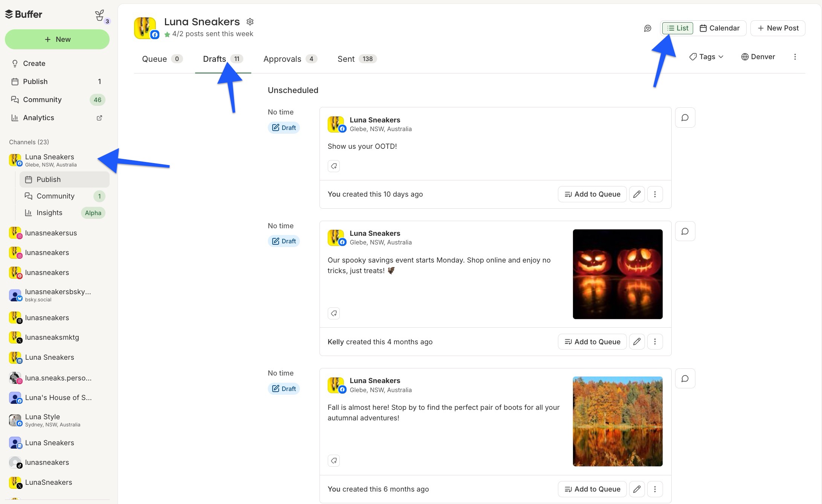Open comments on the Fall boots draft
This screenshot has width=822, height=504.
pos(685,379)
